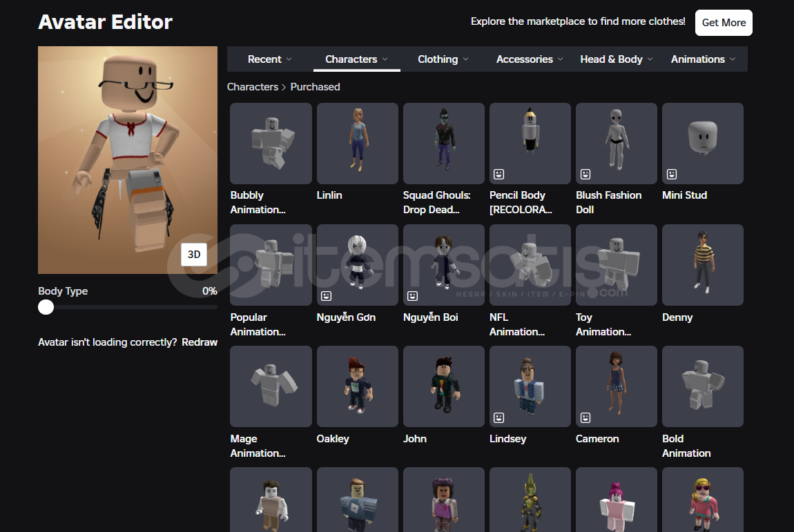Equip the John character
794x532 pixels.
443,386
